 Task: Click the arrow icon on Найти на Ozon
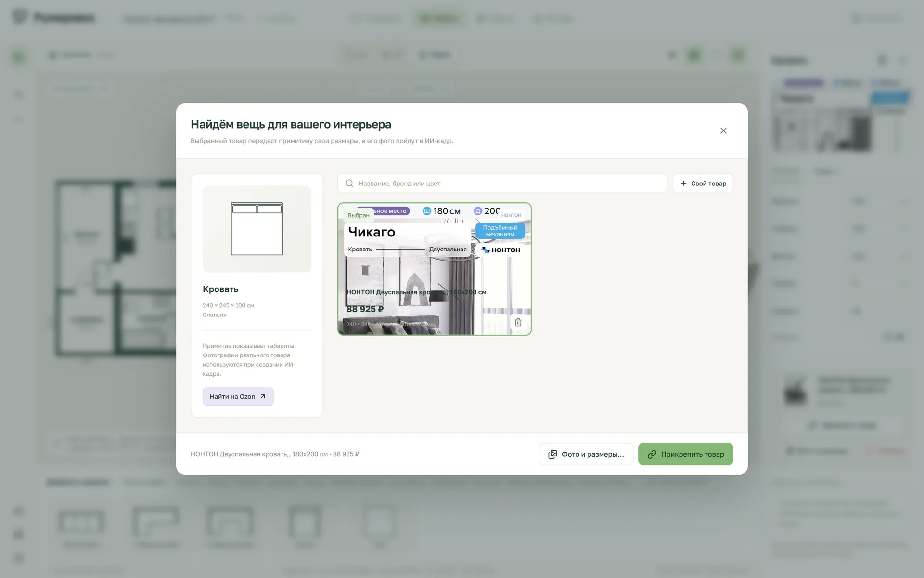pos(263,396)
